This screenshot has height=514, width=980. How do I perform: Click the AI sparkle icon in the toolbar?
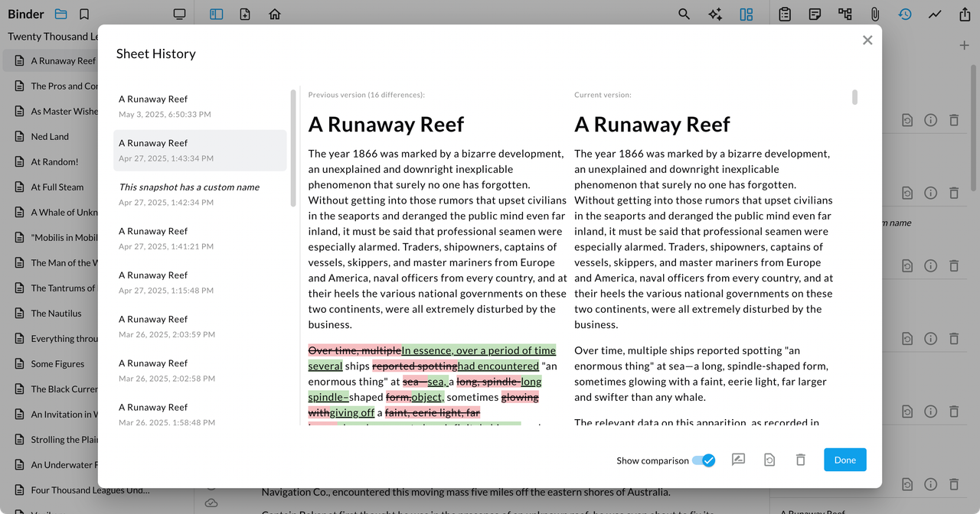715,15
